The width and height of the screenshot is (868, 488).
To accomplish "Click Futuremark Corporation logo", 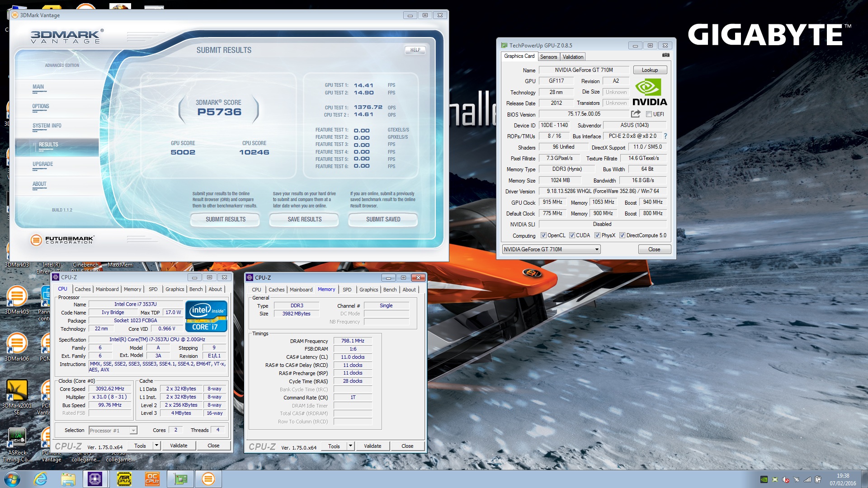I will click(x=62, y=240).
